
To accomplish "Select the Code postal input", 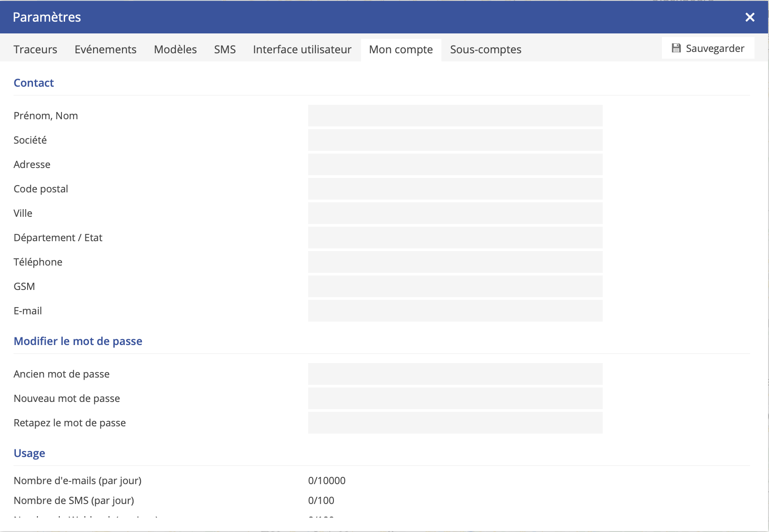I will pyautogui.click(x=455, y=189).
